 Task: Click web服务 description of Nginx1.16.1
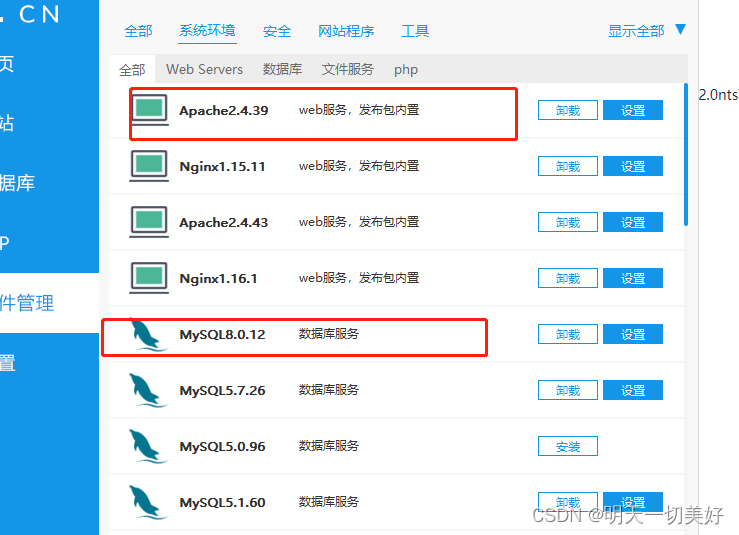[x=359, y=278]
